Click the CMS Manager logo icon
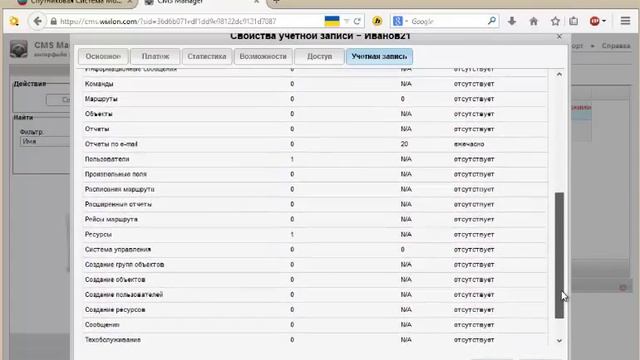The image size is (640, 360). 19,49
